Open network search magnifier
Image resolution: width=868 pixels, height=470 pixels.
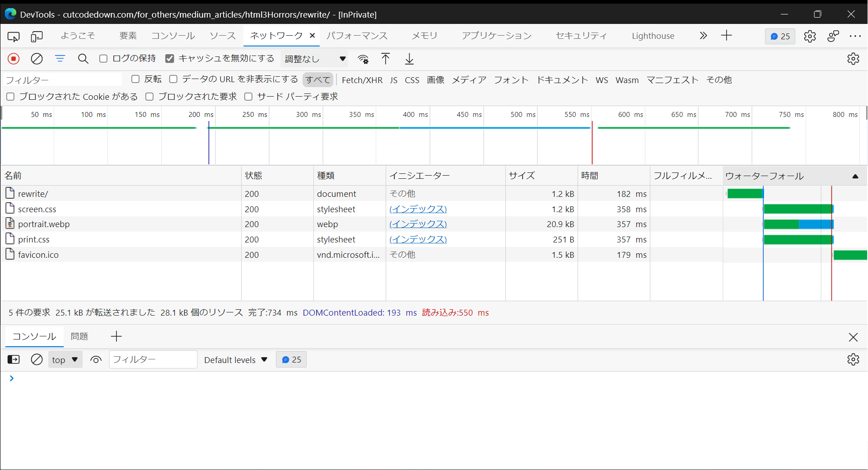point(83,59)
